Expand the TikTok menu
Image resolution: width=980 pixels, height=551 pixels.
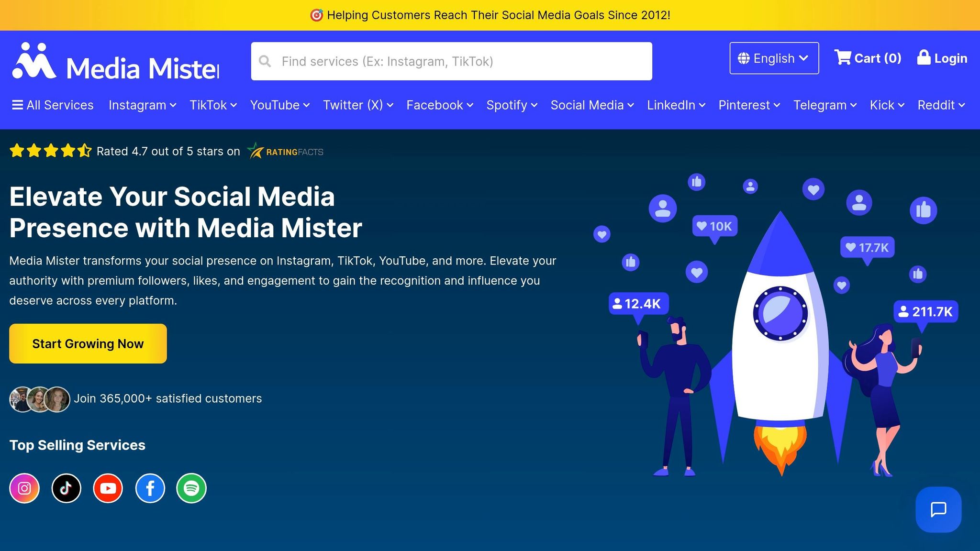(x=213, y=105)
